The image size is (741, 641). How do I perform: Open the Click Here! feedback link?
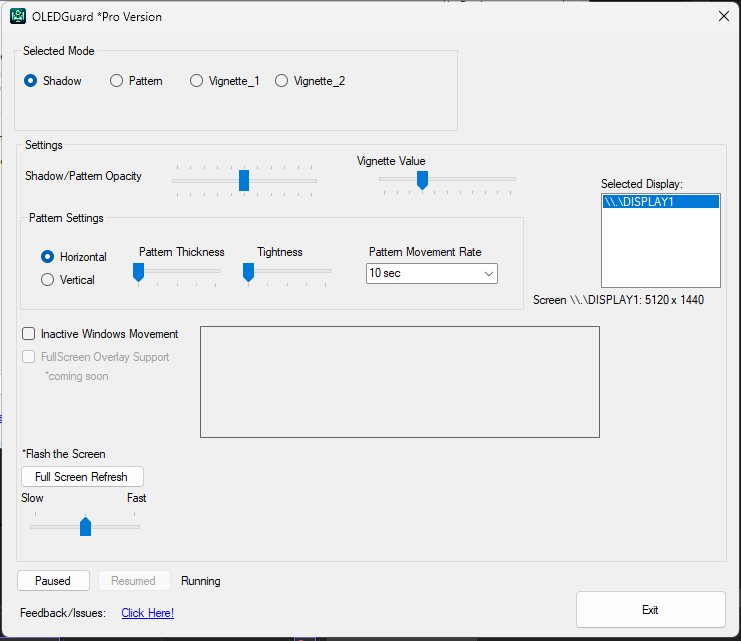pos(147,613)
